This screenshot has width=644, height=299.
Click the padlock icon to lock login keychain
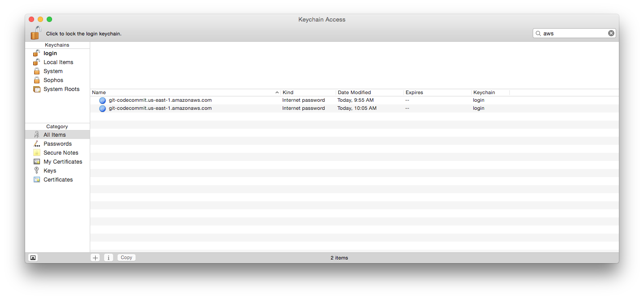[36, 33]
